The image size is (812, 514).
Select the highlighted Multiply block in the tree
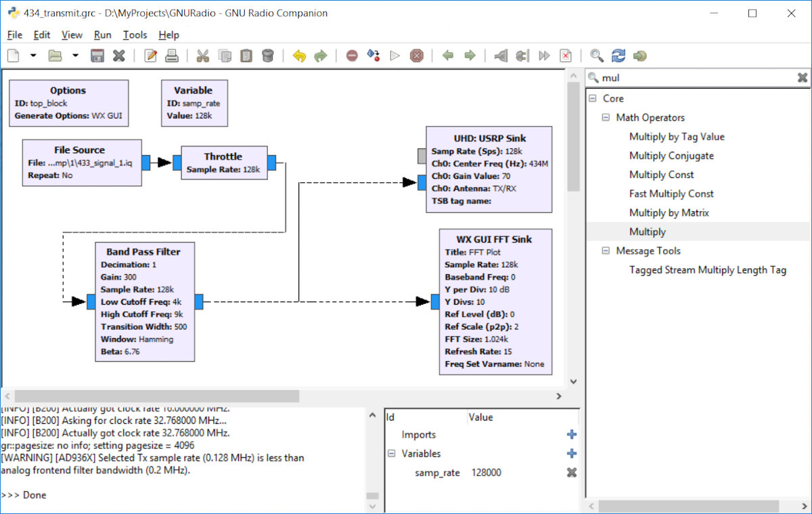click(648, 232)
